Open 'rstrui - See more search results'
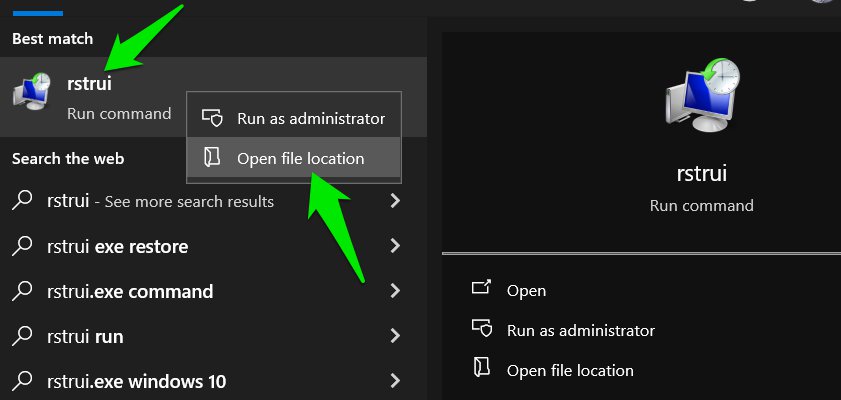The image size is (841, 400). [x=213, y=201]
